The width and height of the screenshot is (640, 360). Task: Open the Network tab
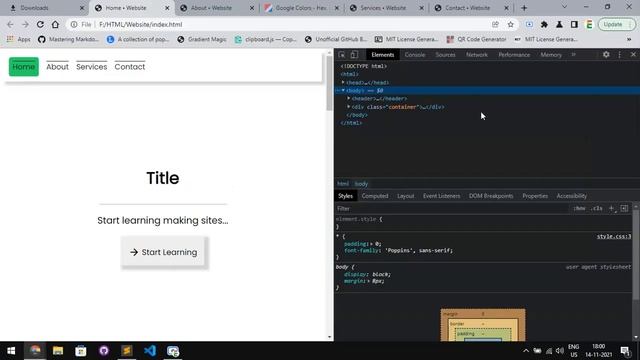pos(477,55)
